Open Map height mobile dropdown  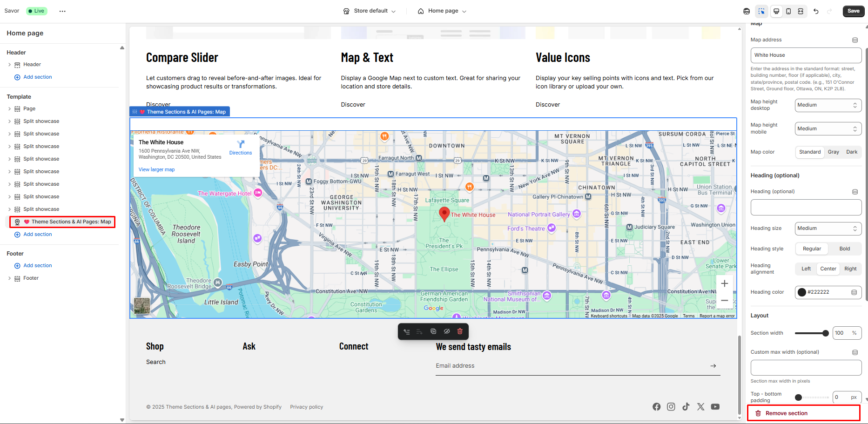pos(828,129)
